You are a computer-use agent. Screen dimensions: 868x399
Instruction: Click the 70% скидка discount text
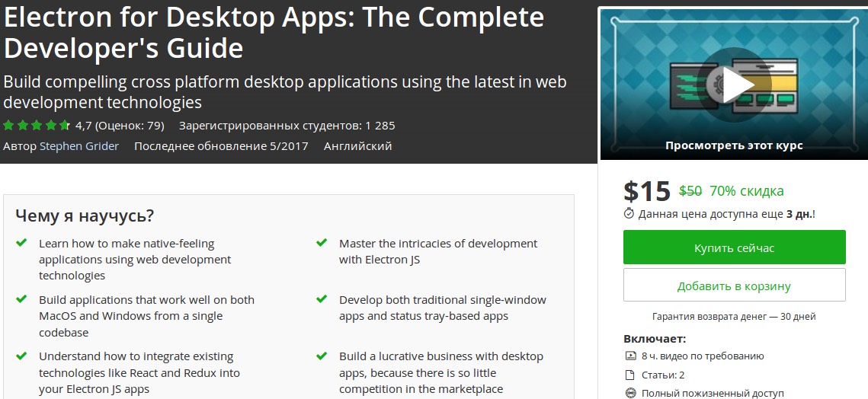coord(747,191)
